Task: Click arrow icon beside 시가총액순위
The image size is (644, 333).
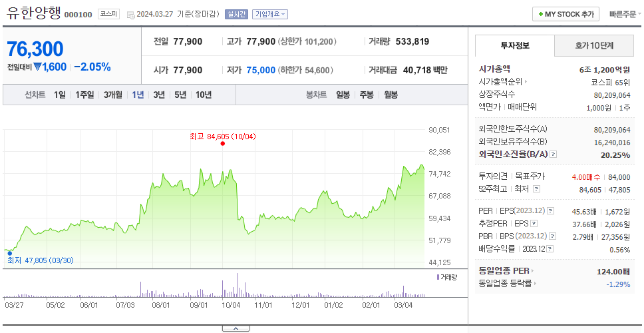Action: [526, 82]
